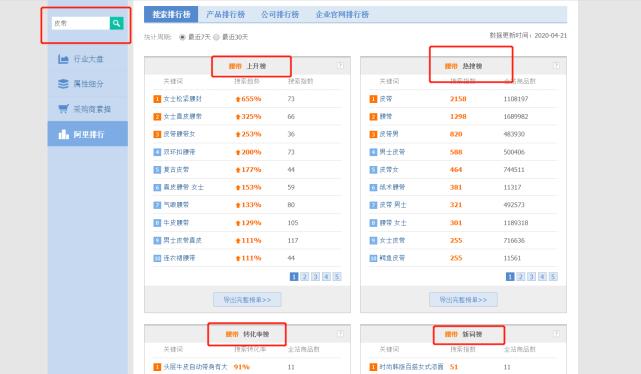Image resolution: width=641 pixels, height=374 pixels.
Task: Click the help icon on 热搜榜 panel
Action: pyautogui.click(x=556, y=66)
